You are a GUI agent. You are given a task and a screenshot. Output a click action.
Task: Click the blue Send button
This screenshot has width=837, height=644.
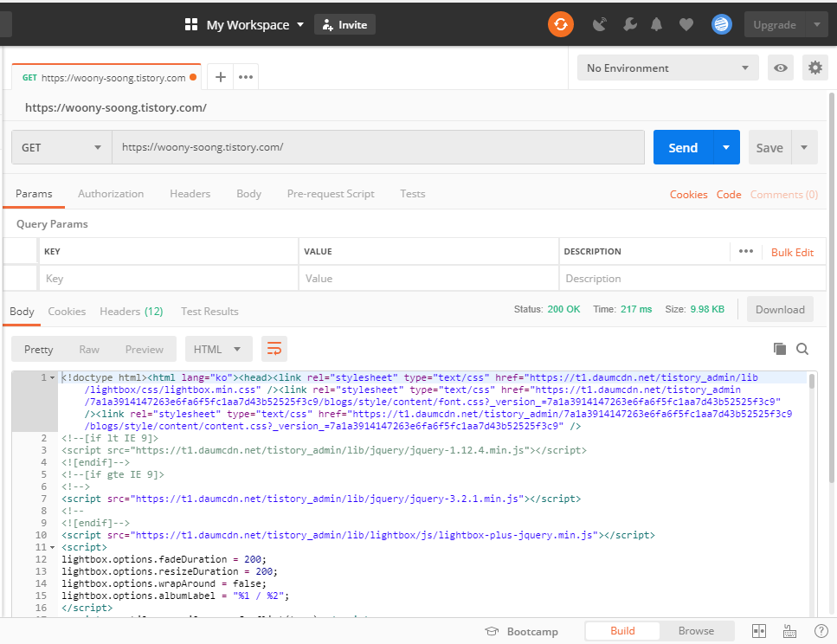[x=683, y=147]
